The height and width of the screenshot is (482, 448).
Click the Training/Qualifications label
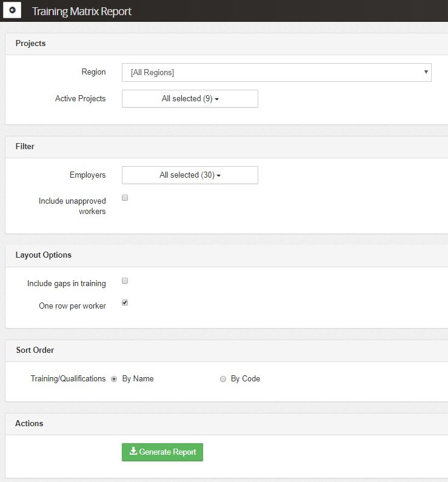point(68,379)
